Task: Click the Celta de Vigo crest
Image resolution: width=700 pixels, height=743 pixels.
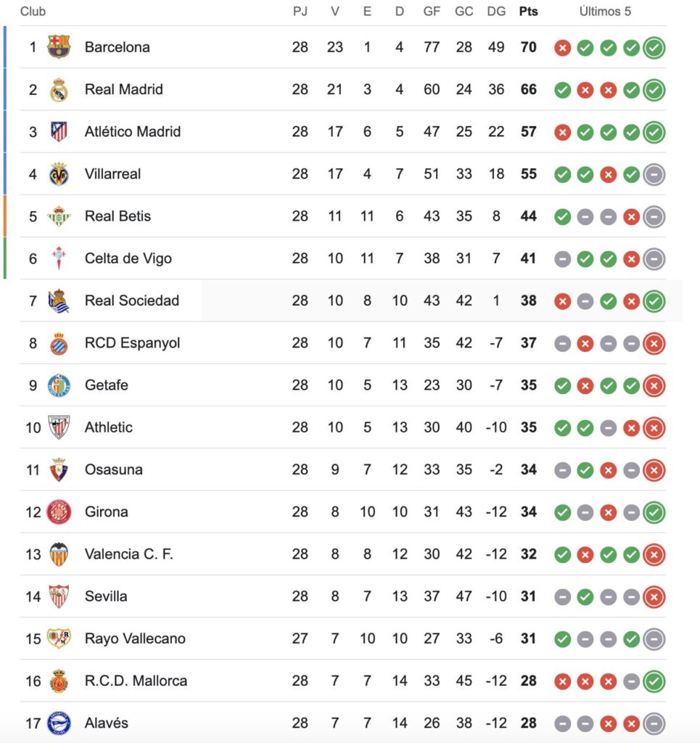Action: tap(59, 258)
